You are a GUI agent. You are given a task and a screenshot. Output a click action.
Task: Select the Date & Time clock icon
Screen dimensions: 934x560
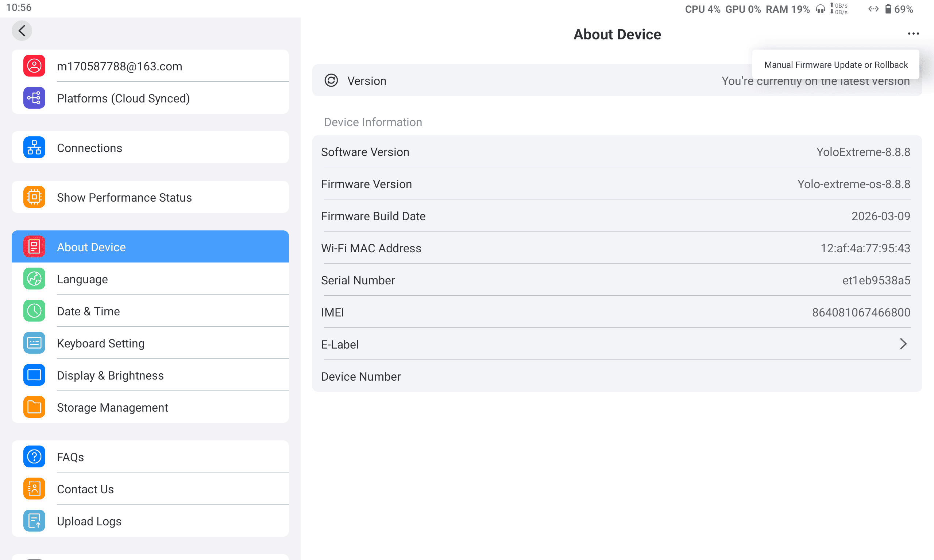[34, 311]
